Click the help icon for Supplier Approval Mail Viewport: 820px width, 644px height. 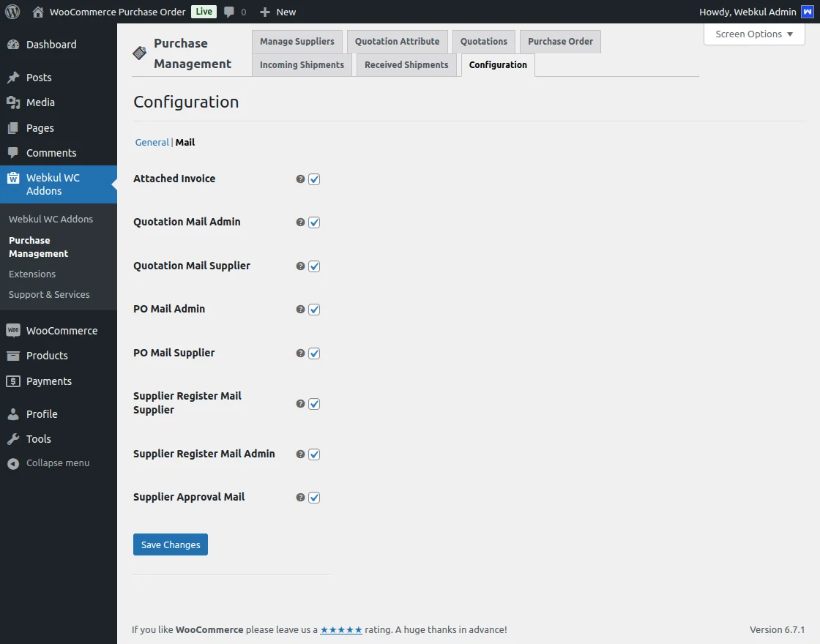tap(299, 497)
